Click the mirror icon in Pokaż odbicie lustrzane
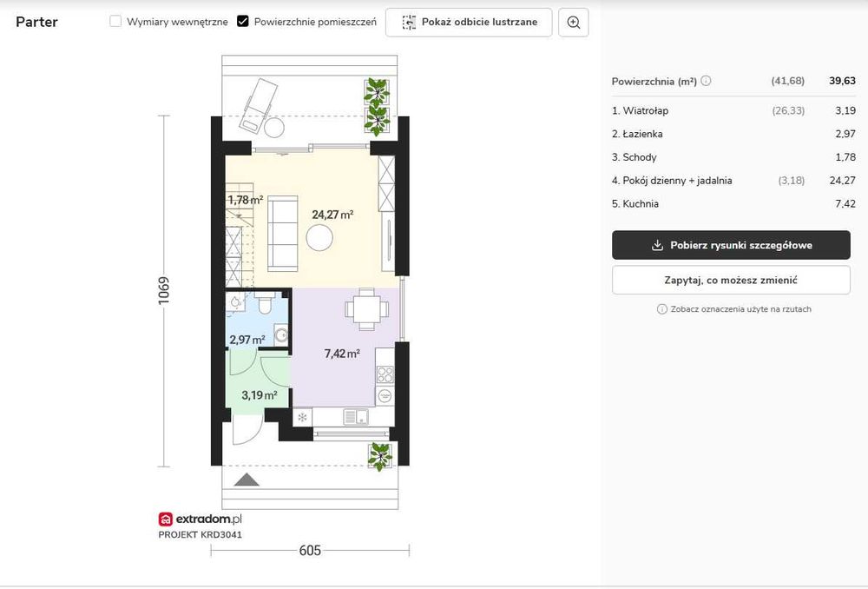 [x=409, y=23]
